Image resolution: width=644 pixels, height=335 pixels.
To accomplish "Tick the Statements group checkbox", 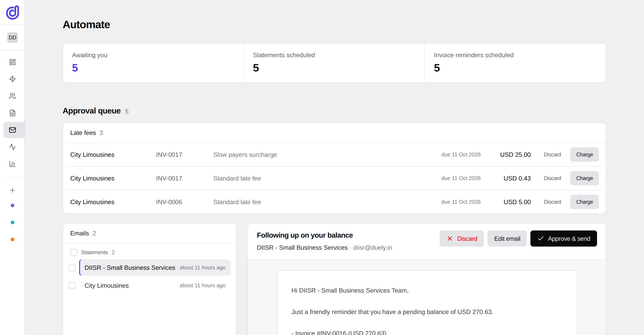I will coord(74,252).
